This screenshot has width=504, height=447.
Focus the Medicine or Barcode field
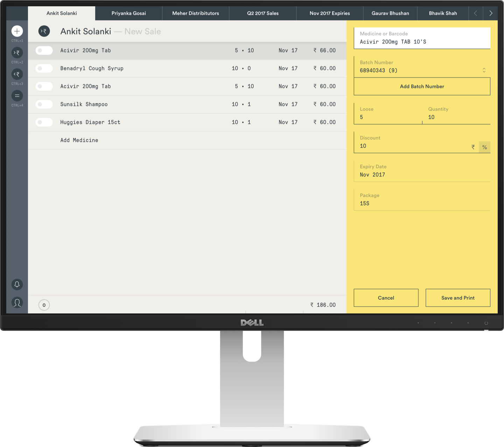[x=422, y=38]
